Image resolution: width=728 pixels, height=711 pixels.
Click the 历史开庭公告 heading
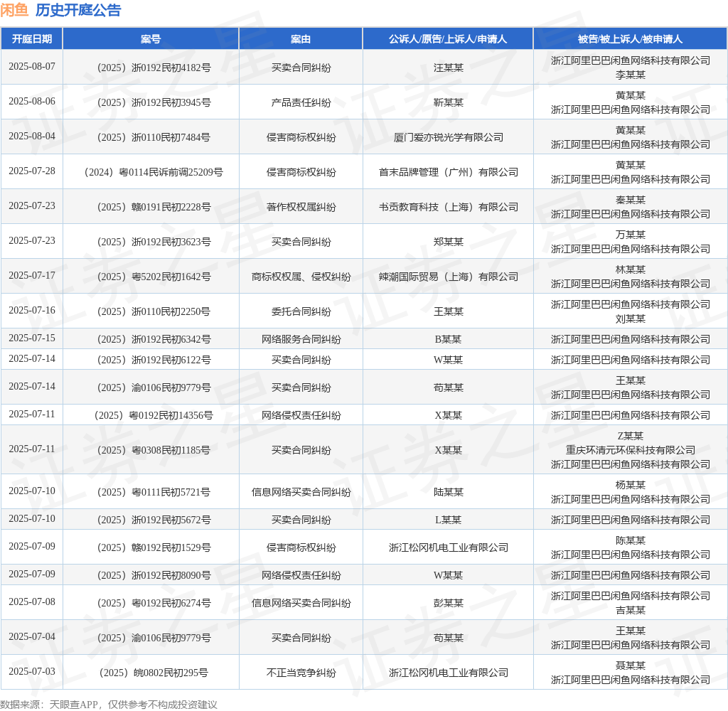tap(78, 10)
